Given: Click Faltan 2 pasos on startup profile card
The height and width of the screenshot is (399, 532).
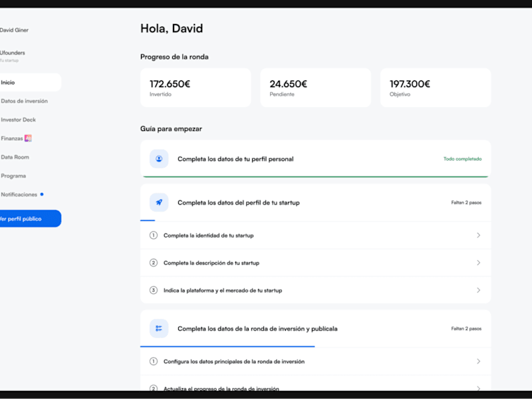Looking at the screenshot, I should [466, 203].
